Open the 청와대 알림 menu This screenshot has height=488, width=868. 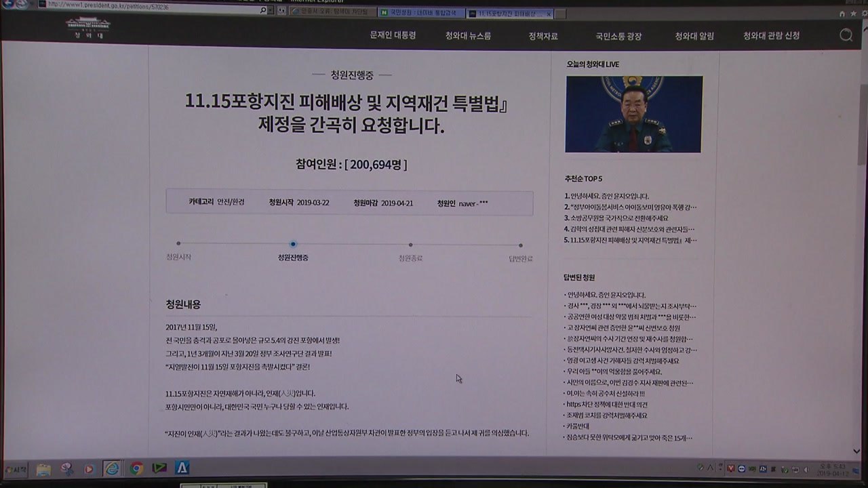pos(694,36)
